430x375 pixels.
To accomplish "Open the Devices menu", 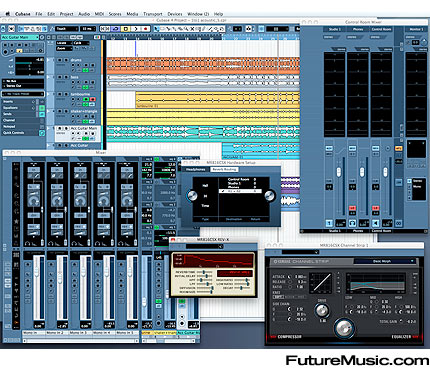I will [x=175, y=14].
